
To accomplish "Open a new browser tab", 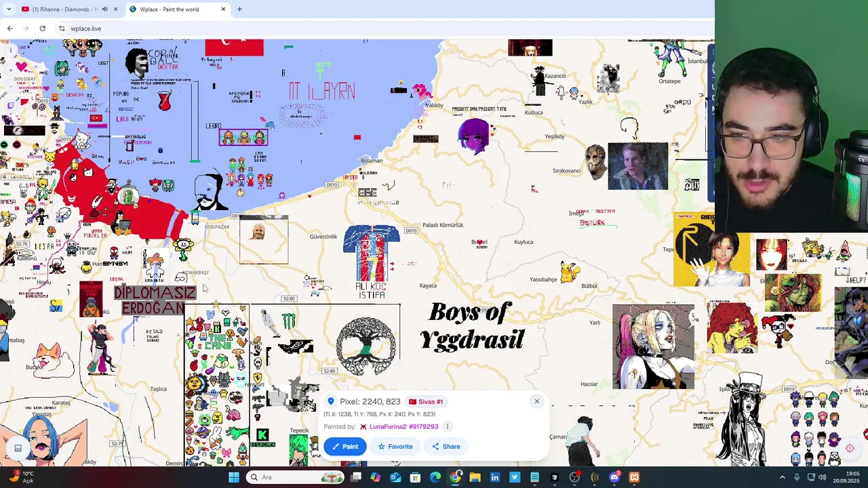I will pos(239,9).
